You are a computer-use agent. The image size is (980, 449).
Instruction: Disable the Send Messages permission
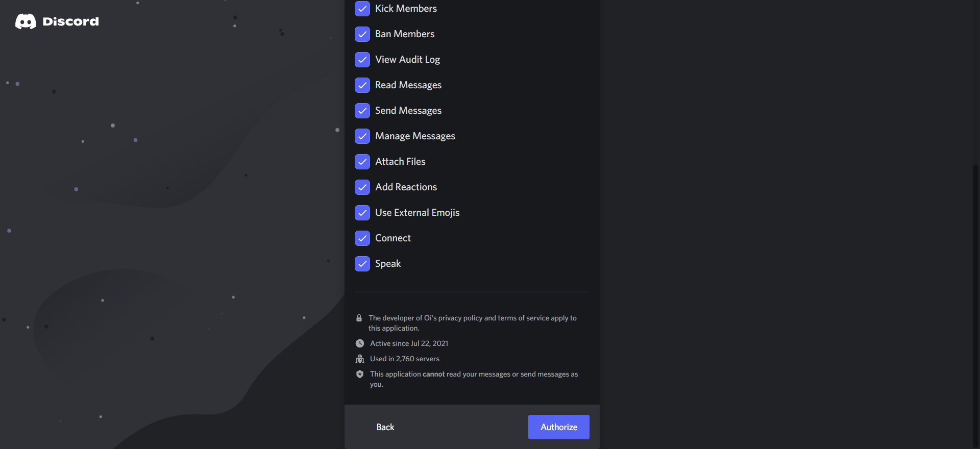(362, 111)
